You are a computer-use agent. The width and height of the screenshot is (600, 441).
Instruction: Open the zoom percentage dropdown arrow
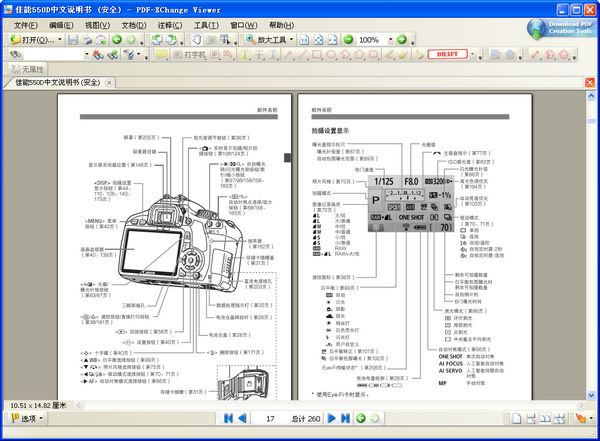390,39
